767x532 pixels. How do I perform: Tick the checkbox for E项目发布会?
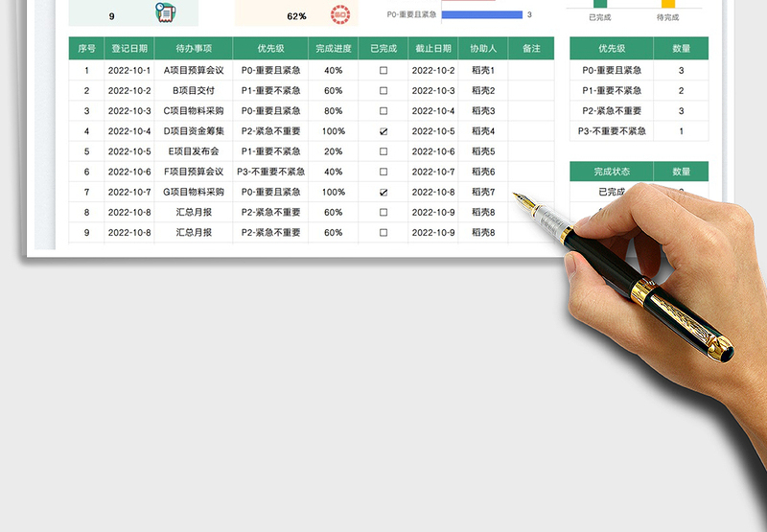point(383,151)
